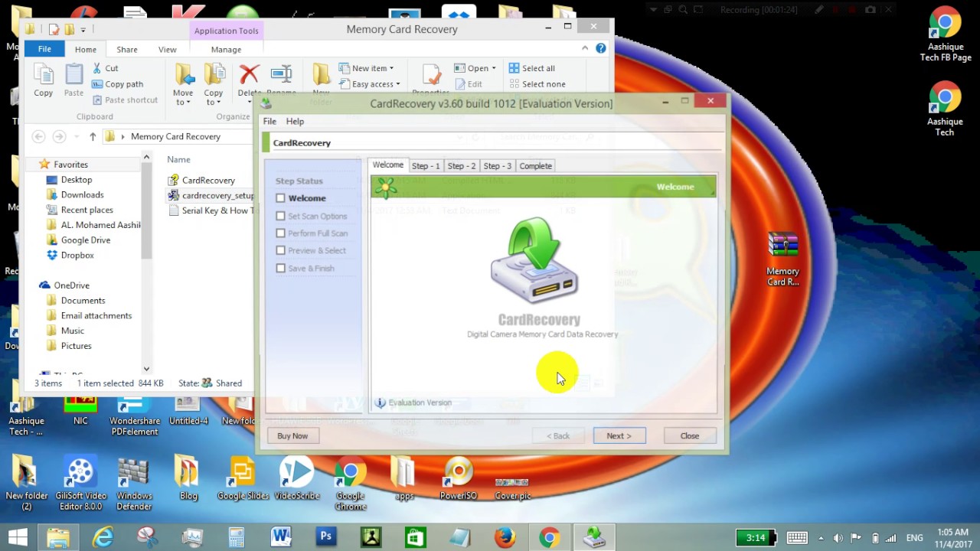Click the CardRecovery drive logo image

pyautogui.click(x=534, y=260)
